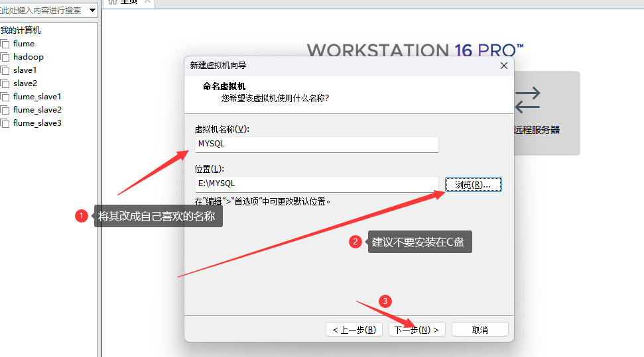This screenshot has width=644, height=357.
Task: Click the 命名虚拟机 wizard heading
Action: coord(224,86)
